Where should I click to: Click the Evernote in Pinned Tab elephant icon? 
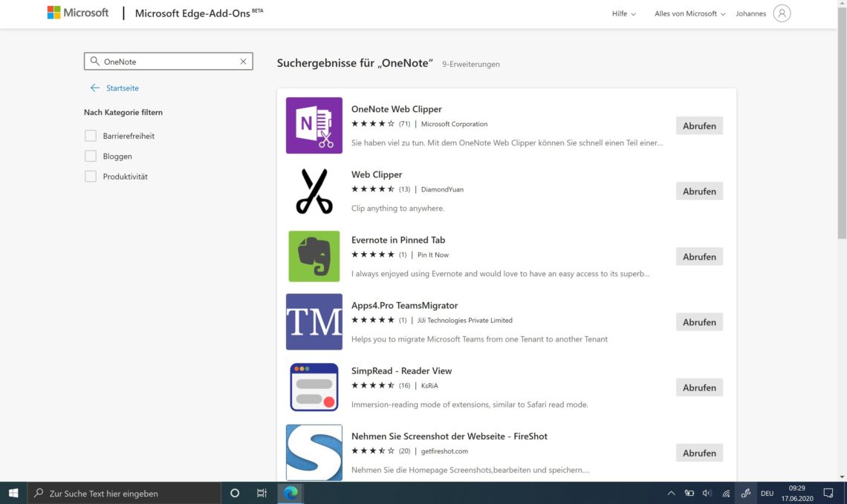[x=314, y=256]
